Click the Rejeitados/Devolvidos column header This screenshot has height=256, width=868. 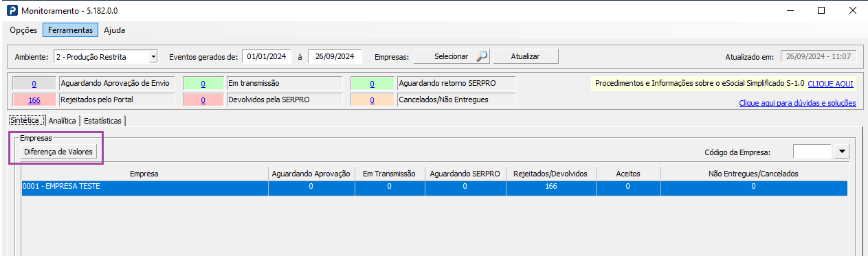[550, 174]
